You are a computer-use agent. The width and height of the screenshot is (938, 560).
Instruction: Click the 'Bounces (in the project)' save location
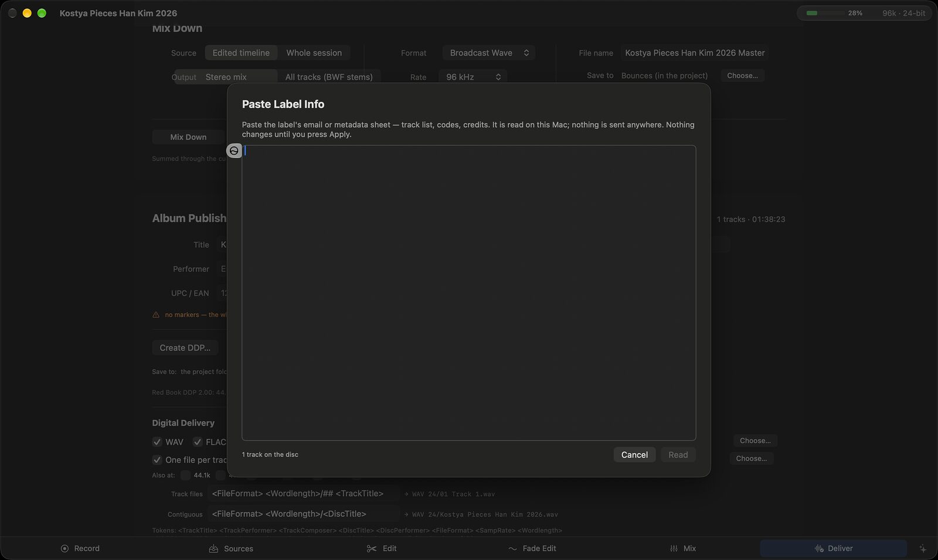[x=664, y=76]
